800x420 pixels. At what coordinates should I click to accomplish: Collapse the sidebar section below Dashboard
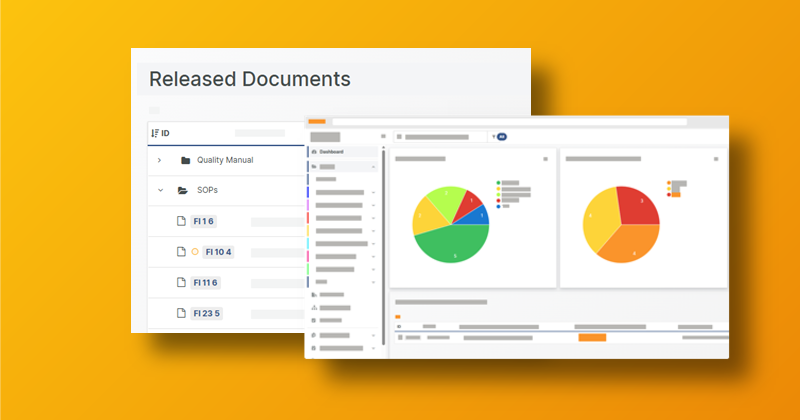click(372, 166)
